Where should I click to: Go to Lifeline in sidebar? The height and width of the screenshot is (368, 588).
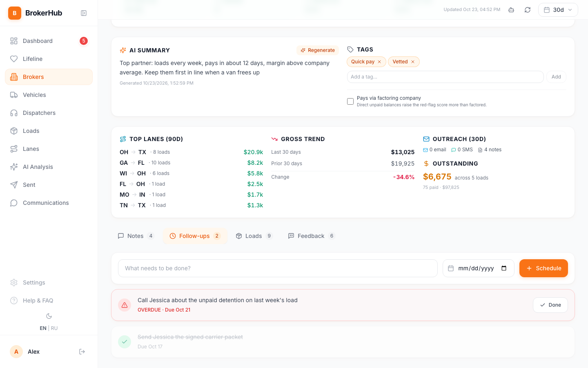coord(49,59)
